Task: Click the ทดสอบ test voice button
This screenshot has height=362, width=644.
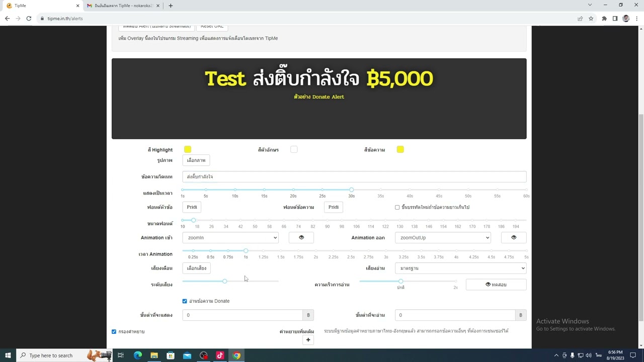Action: coord(496,285)
